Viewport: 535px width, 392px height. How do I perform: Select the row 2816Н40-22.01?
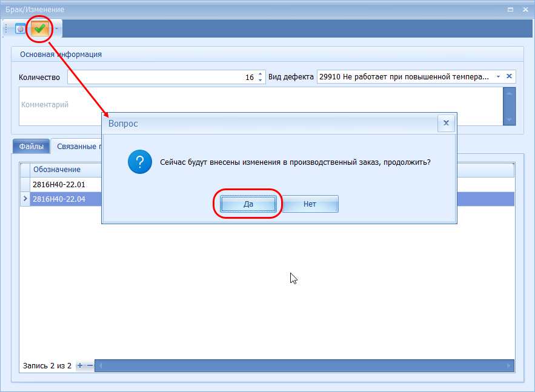pyautogui.click(x=59, y=184)
